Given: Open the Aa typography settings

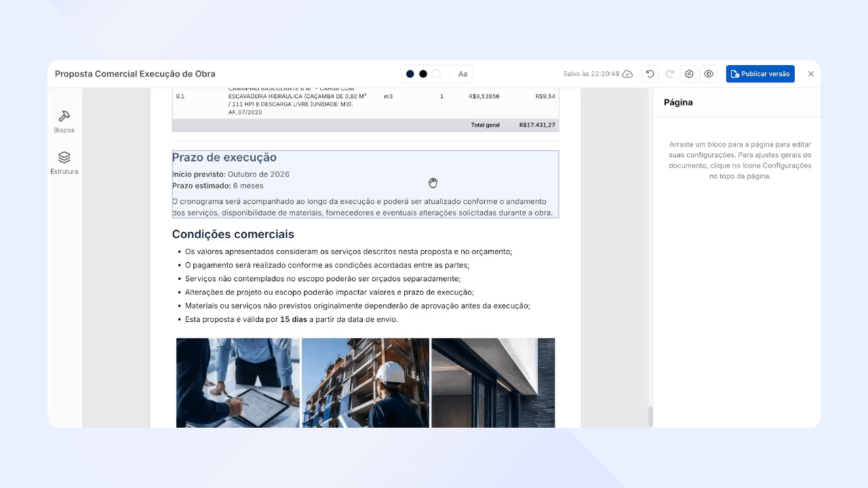Looking at the screenshot, I should coord(463,74).
